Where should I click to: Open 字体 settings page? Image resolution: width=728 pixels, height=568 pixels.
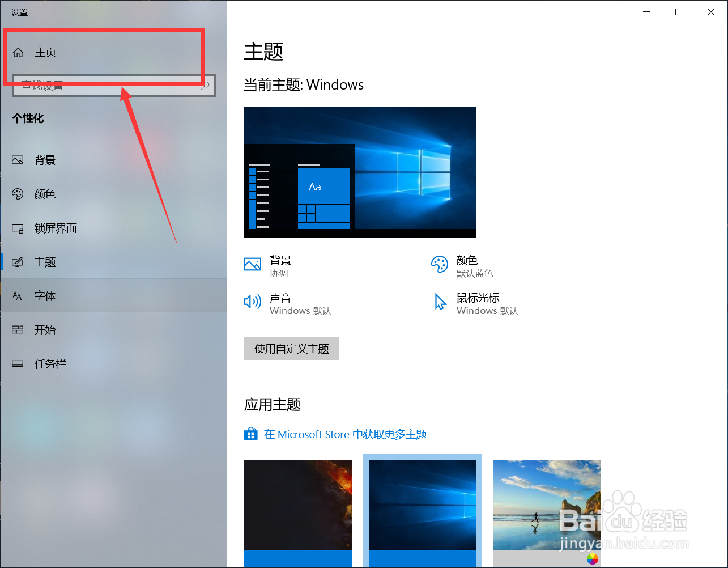pos(45,296)
